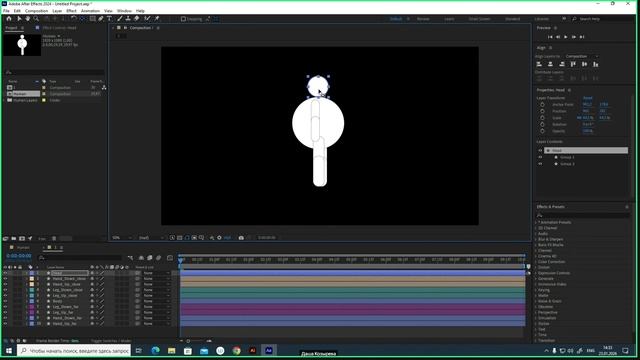The width and height of the screenshot is (640, 360).
Task: Select the Type text tool
Action: point(109,19)
